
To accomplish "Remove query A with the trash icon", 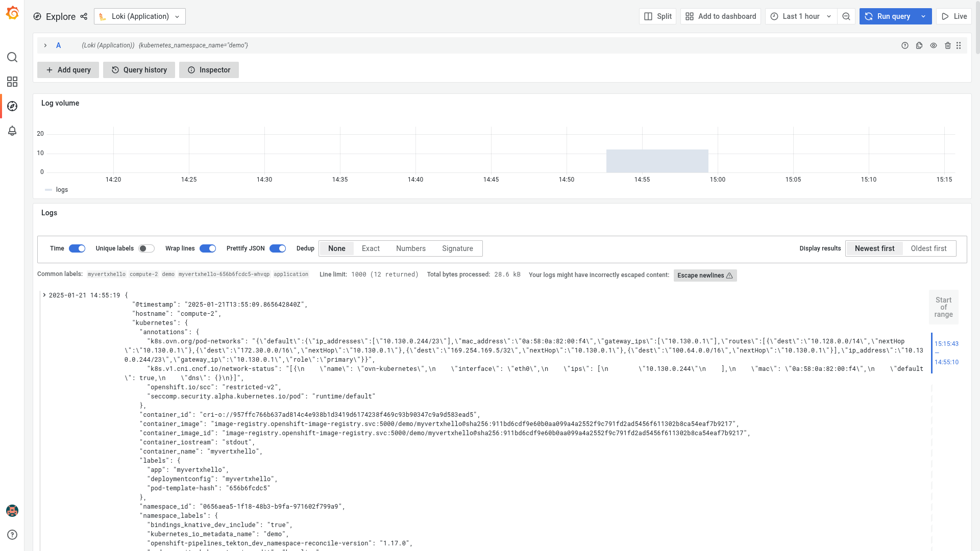I will pyautogui.click(x=948, y=45).
